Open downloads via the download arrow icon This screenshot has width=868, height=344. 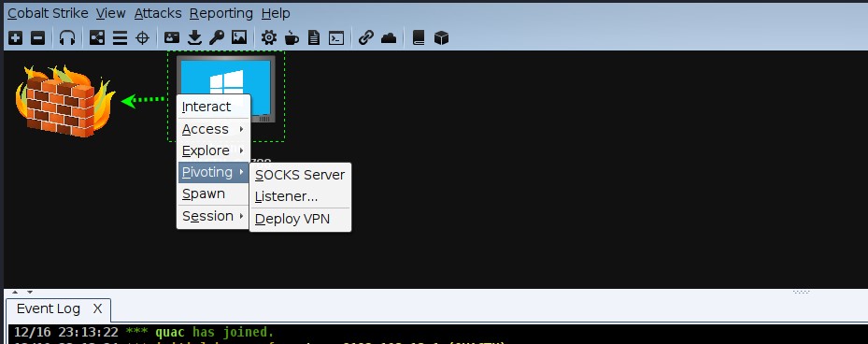[x=194, y=37]
